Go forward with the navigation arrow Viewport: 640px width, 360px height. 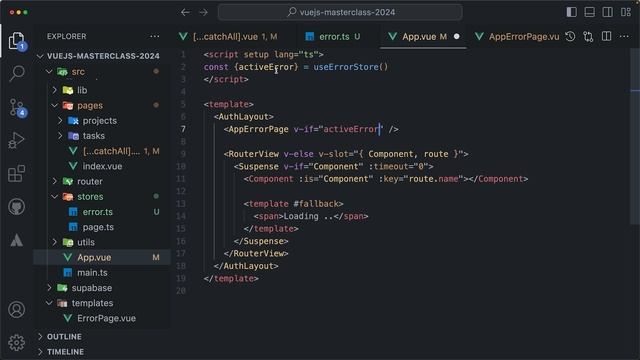203,12
